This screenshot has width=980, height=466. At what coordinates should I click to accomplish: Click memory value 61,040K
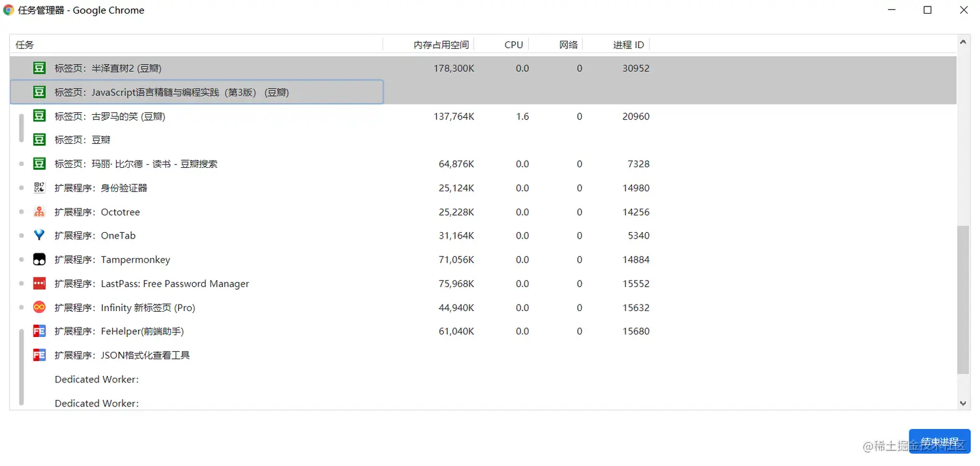(456, 331)
